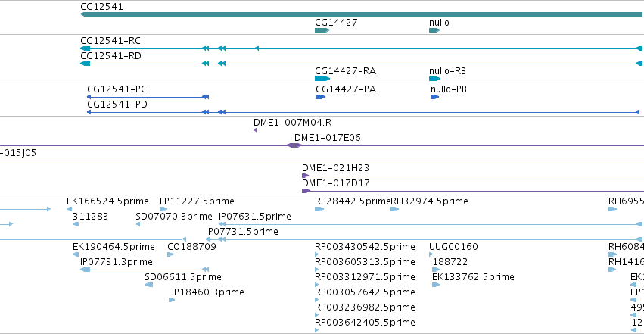Viewport: 644px width, 334px height.
Task: Select the CG12541-RC transcript label
Action: (x=110, y=41)
